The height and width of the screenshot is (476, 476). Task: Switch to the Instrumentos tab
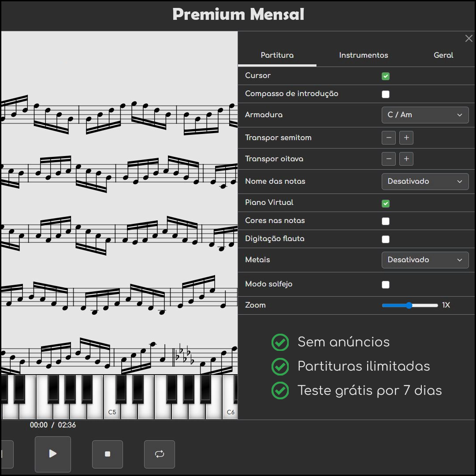click(364, 56)
